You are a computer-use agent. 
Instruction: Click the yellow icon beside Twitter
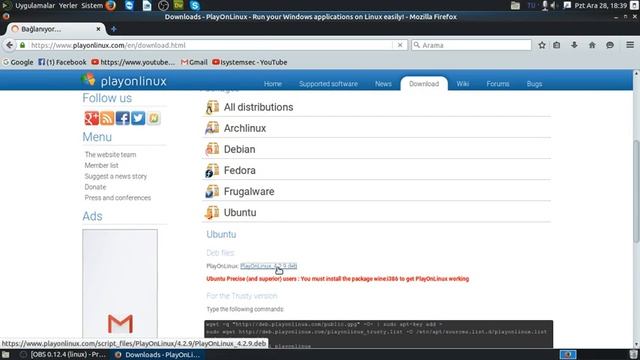point(153,118)
